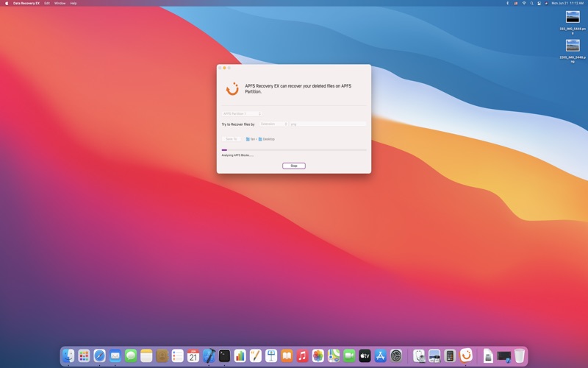Open Calculator from the Dock

pyautogui.click(x=450, y=355)
